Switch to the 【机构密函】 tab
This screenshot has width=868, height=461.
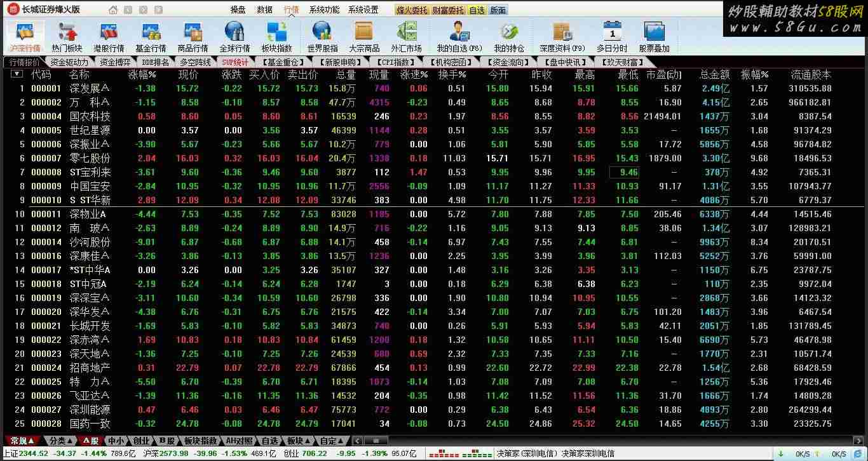point(451,62)
